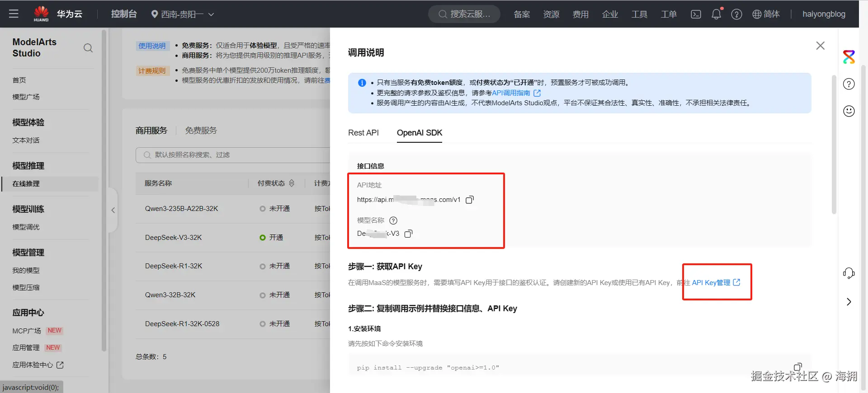Open the hamburger navigation menu
This screenshot has width=868, height=393.
click(x=14, y=14)
